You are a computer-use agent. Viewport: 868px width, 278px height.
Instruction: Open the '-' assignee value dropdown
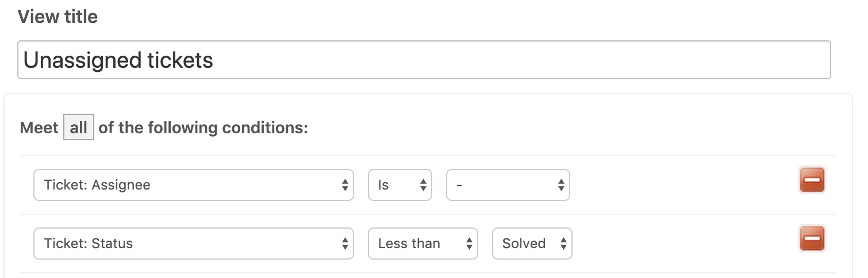[x=508, y=185]
